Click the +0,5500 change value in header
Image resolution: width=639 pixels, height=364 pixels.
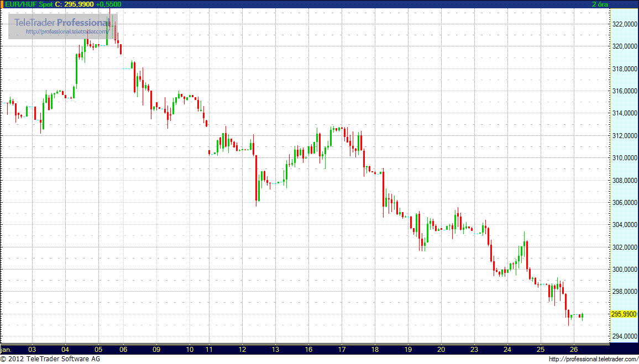click(x=108, y=4)
